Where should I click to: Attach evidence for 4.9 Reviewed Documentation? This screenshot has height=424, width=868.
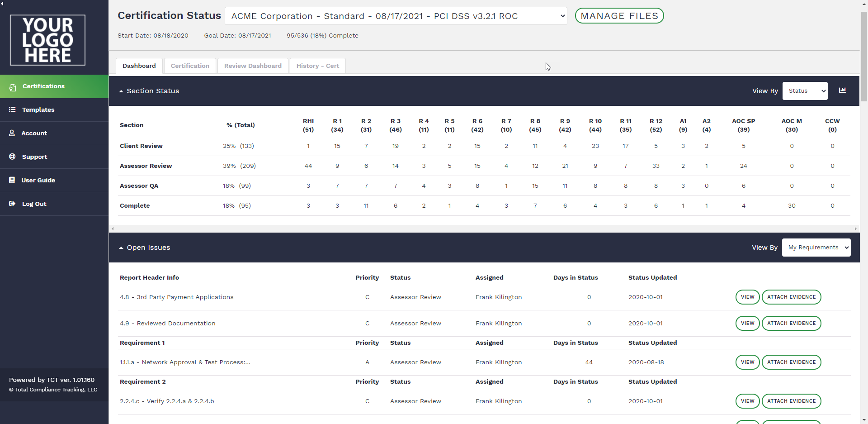pos(792,324)
